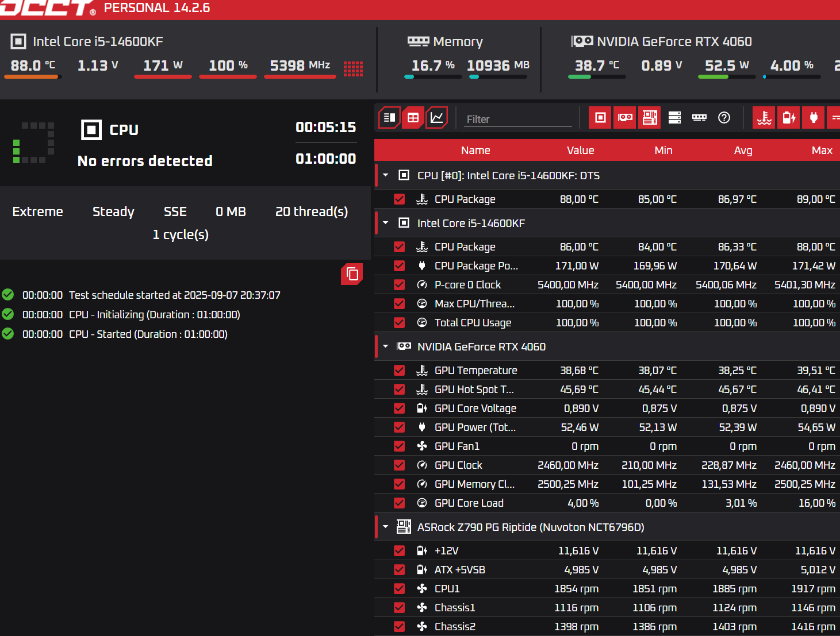The width and height of the screenshot is (840, 636).
Task: Click the 10936 MB memory usage readout
Action: pyautogui.click(x=498, y=65)
